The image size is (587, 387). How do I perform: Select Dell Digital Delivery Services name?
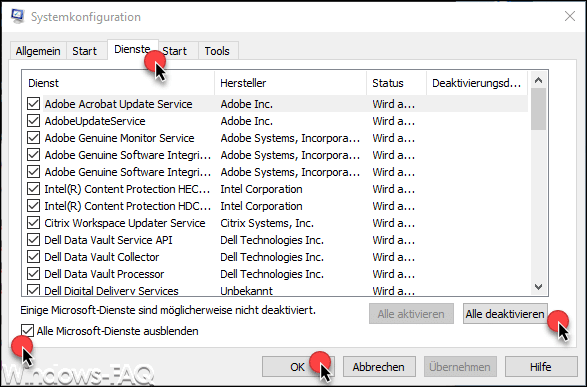pos(111,290)
